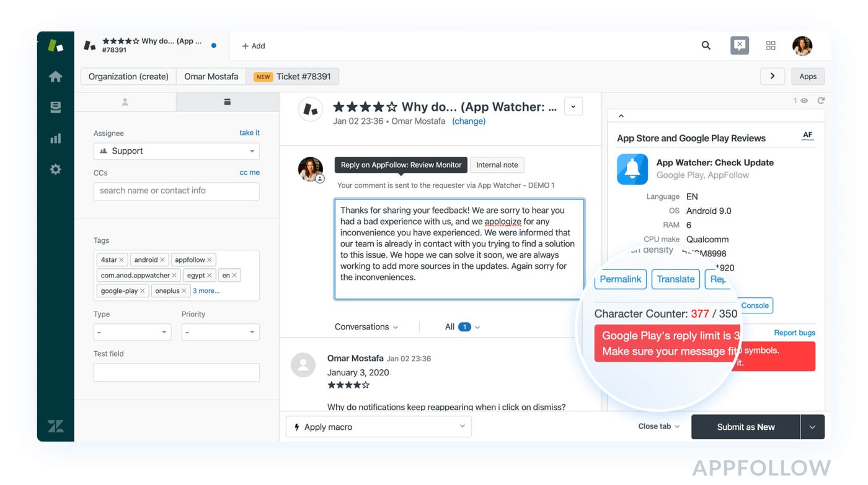Remove the 4star tag

(x=122, y=260)
